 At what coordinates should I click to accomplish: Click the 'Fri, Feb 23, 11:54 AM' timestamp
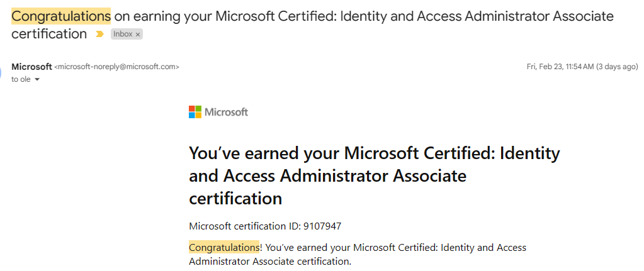point(560,67)
